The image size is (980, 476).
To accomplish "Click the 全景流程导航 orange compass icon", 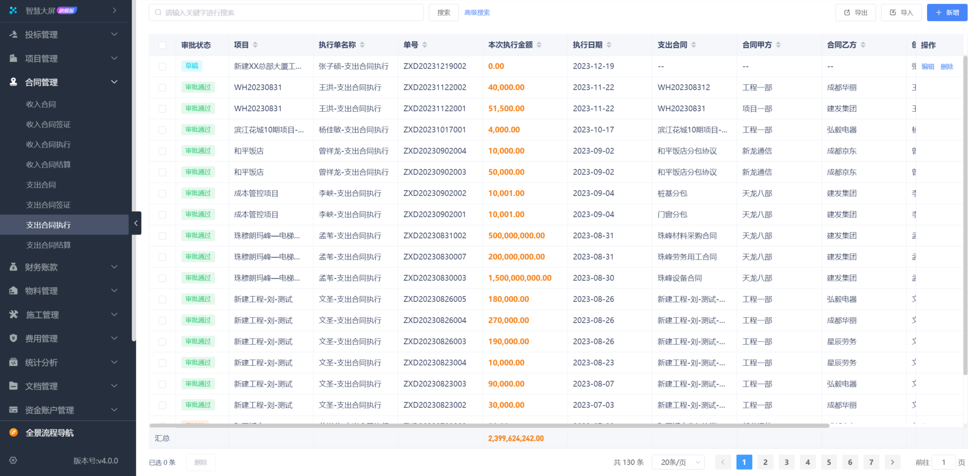I will (14, 433).
